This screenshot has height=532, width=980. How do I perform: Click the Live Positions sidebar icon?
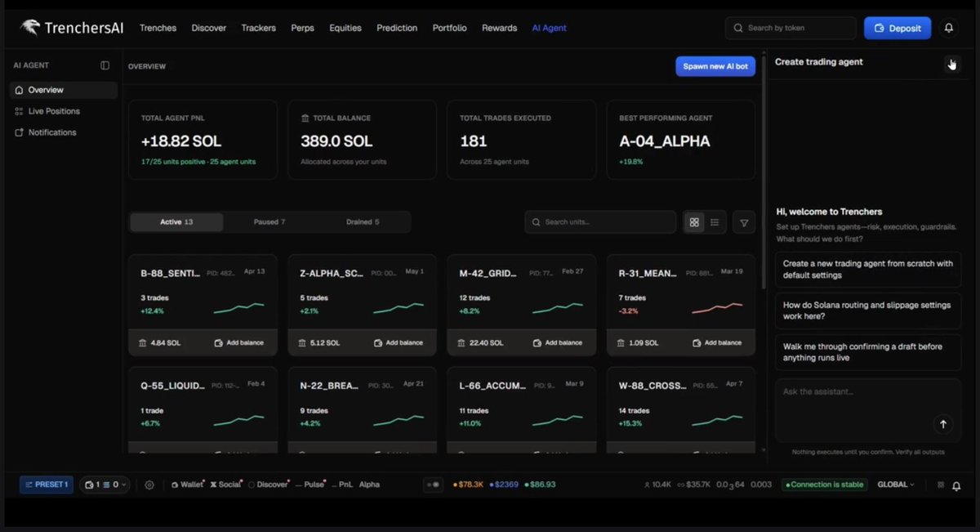[19, 111]
